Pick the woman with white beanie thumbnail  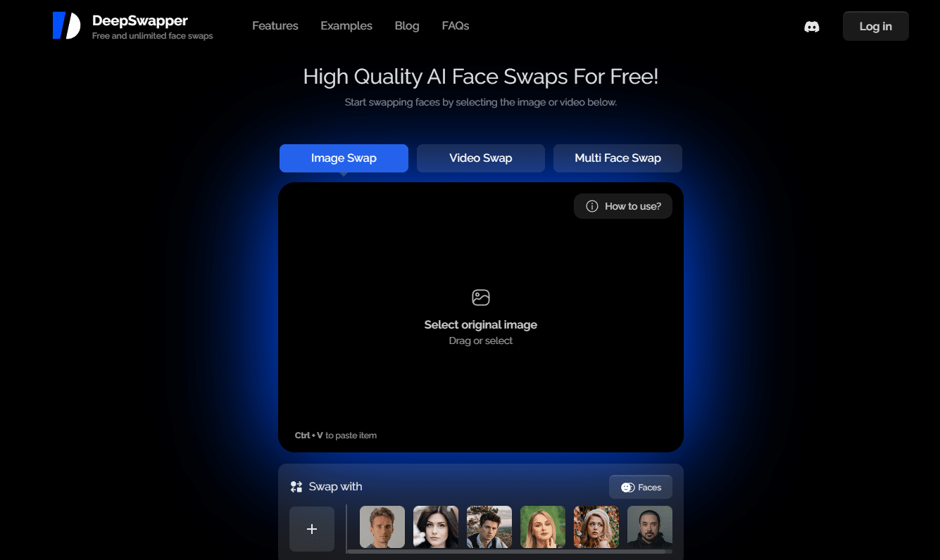(596, 527)
